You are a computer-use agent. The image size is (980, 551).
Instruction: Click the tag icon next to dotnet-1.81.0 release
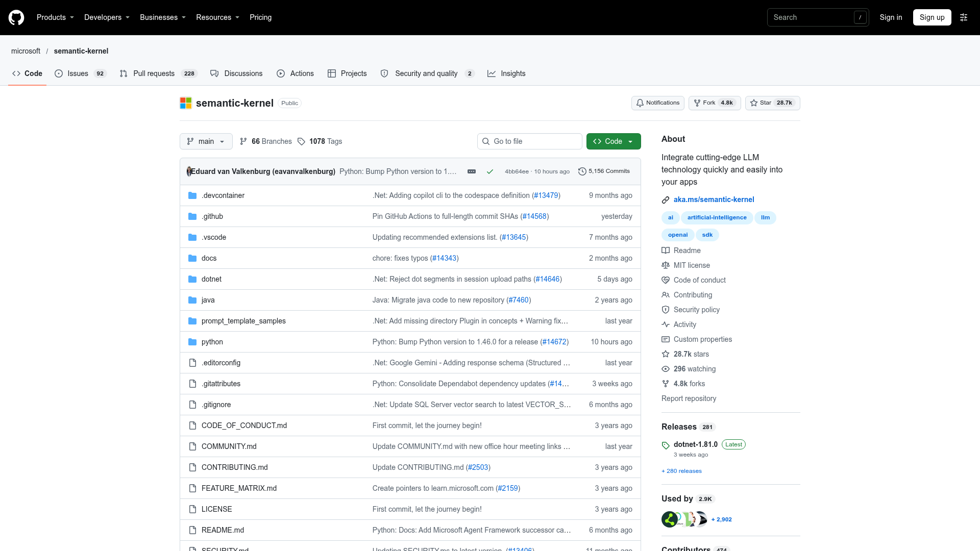tap(666, 445)
